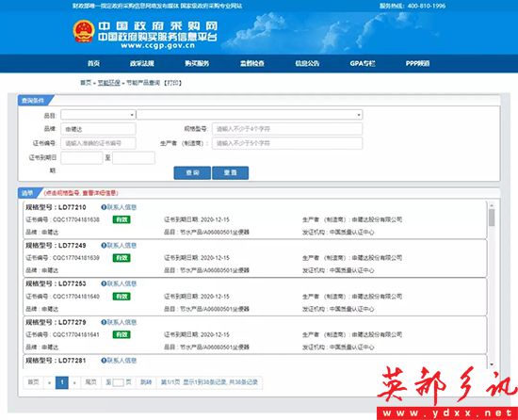Focus the certificate expiry start date field

pos(82,158)
